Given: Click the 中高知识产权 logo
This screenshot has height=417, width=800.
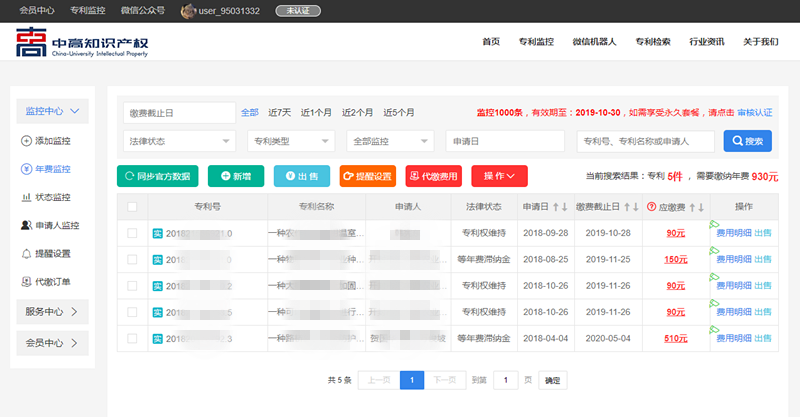Looking at the screenshot, I should 80,43.
